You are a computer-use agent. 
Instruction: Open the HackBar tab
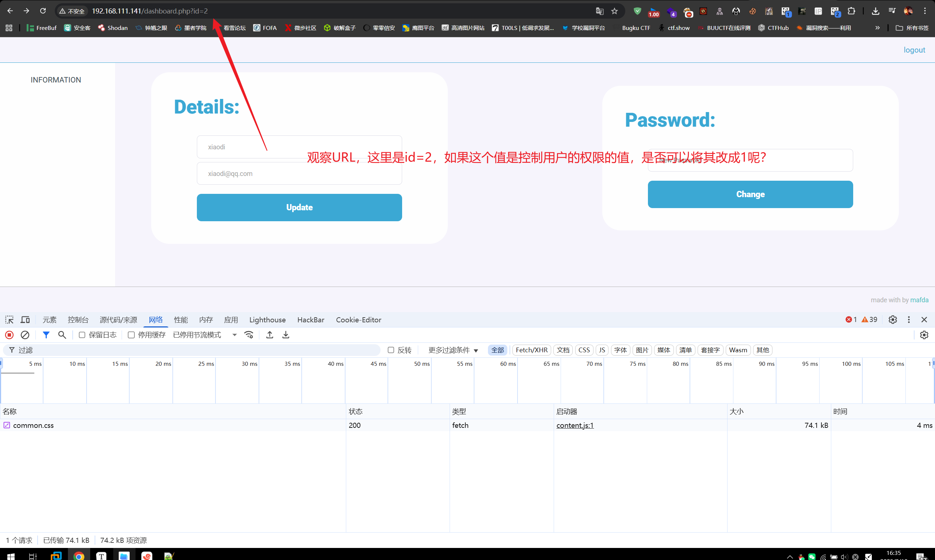[311, 320]
